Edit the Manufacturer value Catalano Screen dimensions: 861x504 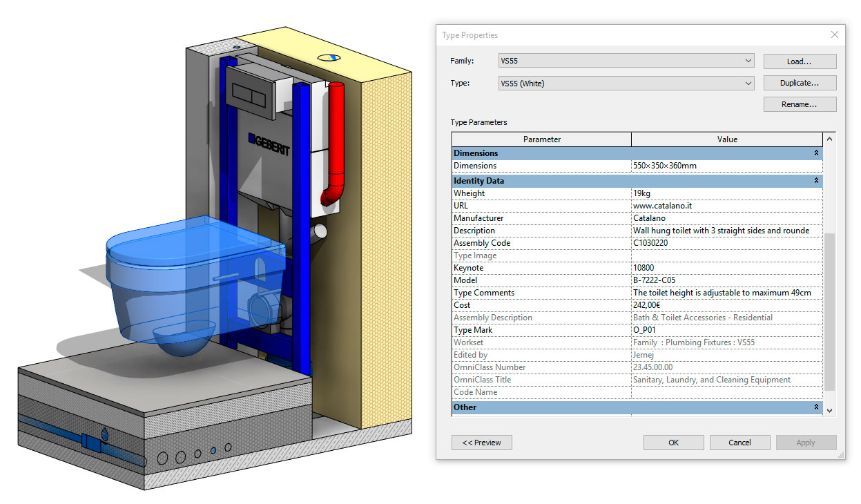tap(727, 218)
